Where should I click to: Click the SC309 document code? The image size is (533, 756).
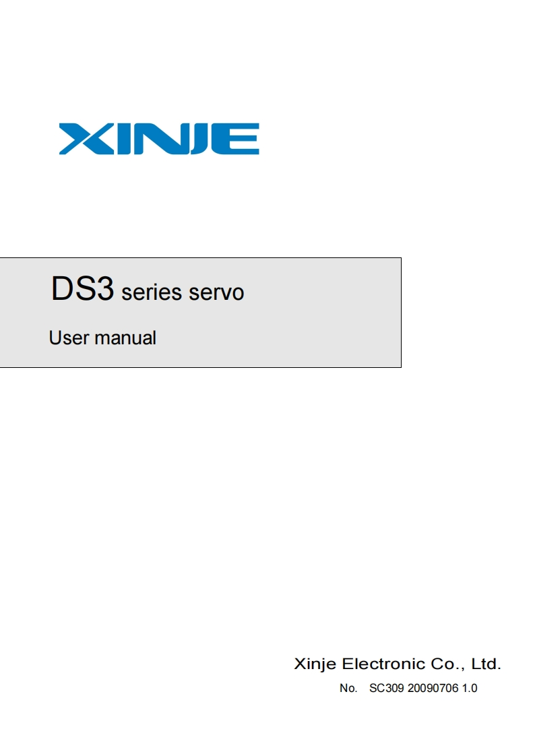pos(386,688)
